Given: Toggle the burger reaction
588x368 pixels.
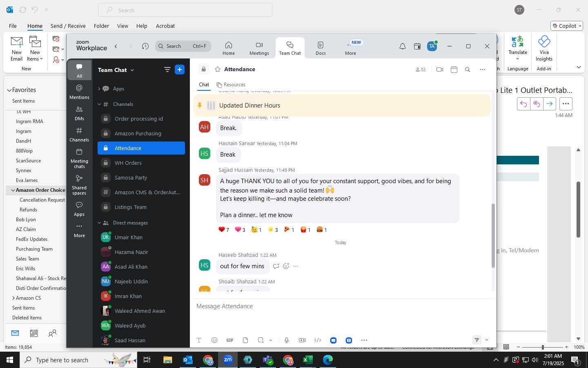Looking at the screenshot, I should click(322, 230).
